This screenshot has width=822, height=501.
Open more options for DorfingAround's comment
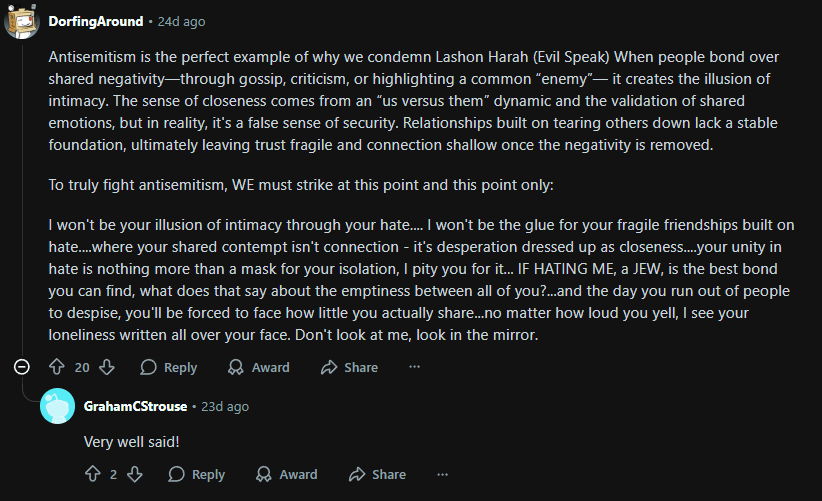click(415, 367)
